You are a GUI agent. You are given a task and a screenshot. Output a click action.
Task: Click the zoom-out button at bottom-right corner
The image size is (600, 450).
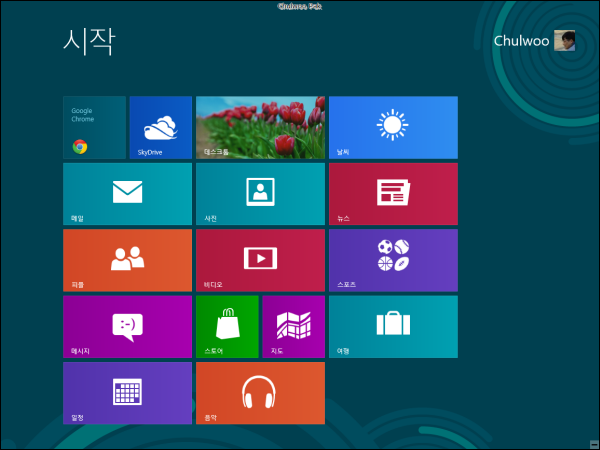(594, 444)
